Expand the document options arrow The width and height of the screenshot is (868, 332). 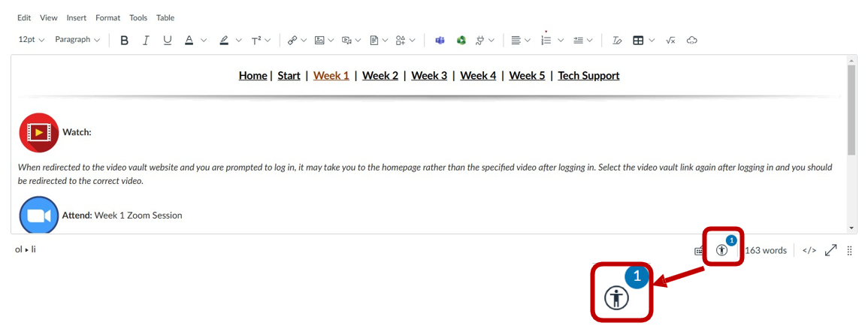[x=386, y=41]
